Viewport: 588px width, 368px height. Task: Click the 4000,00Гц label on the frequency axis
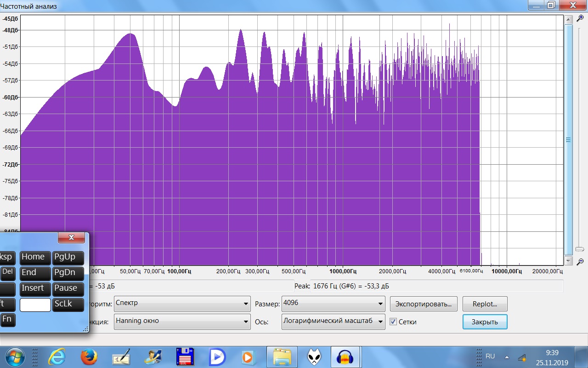click(x=441, y=271)
